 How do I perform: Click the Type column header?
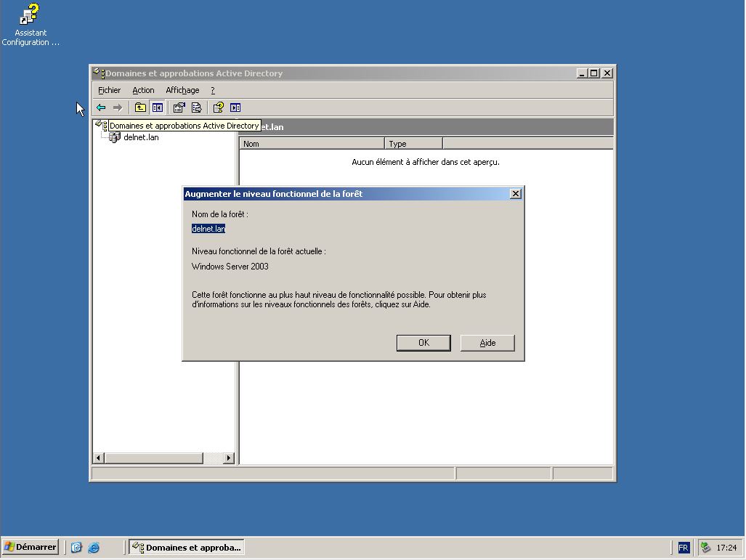click(x=413, y=144)
